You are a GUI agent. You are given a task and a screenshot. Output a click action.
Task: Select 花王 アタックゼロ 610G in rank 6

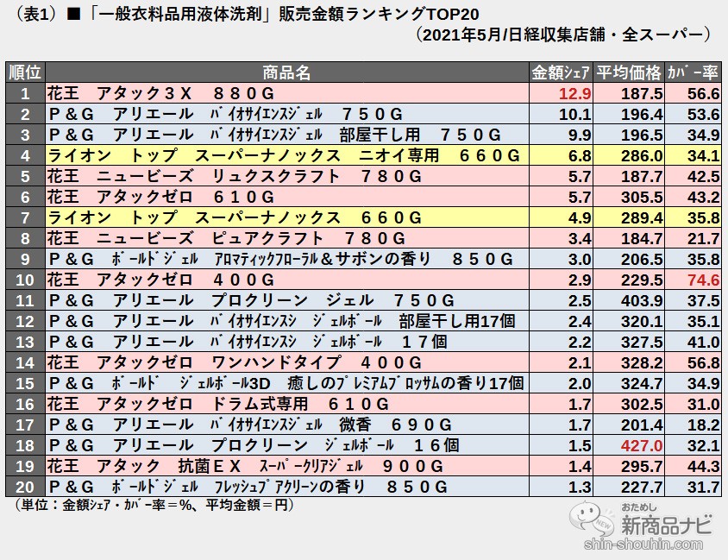286,197
